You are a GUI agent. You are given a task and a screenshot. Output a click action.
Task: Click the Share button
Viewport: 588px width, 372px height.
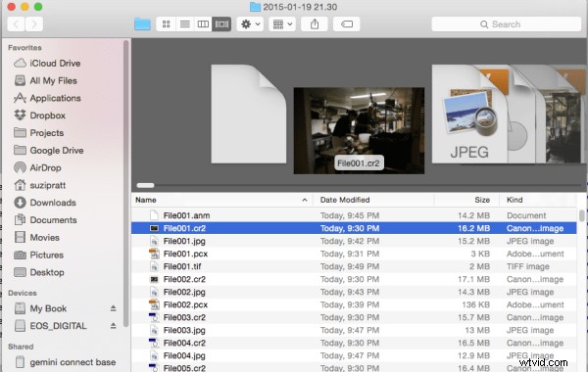click(x=315, y=24)
